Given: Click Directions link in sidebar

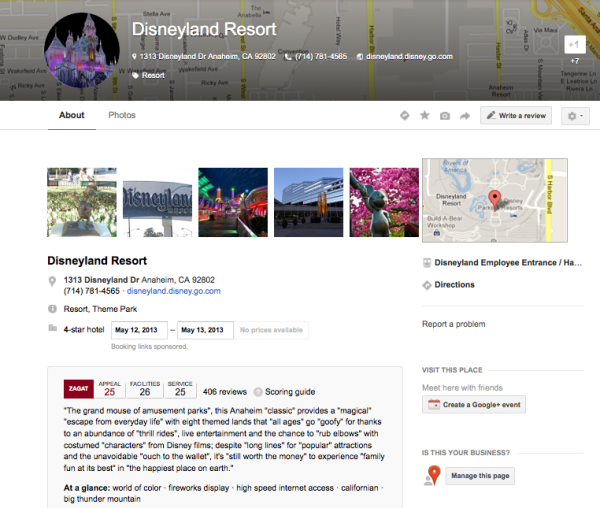Looking at the screenshot, I should click(x=455, y=285).
